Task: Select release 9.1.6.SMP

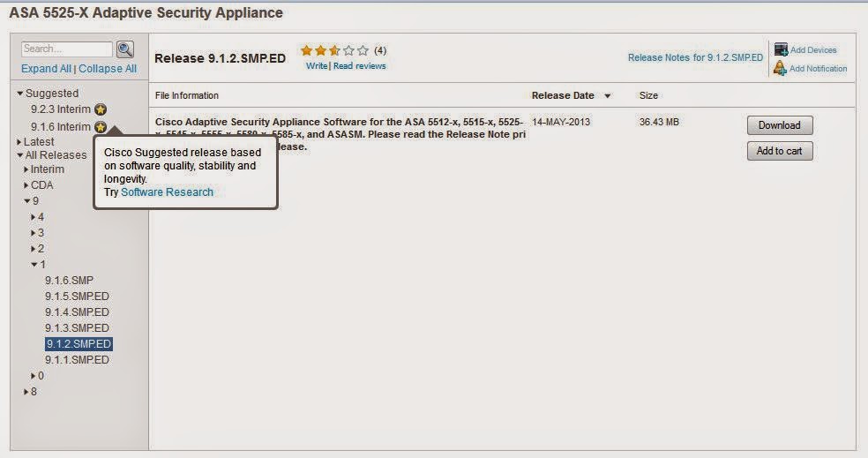Action: (69, 281)
